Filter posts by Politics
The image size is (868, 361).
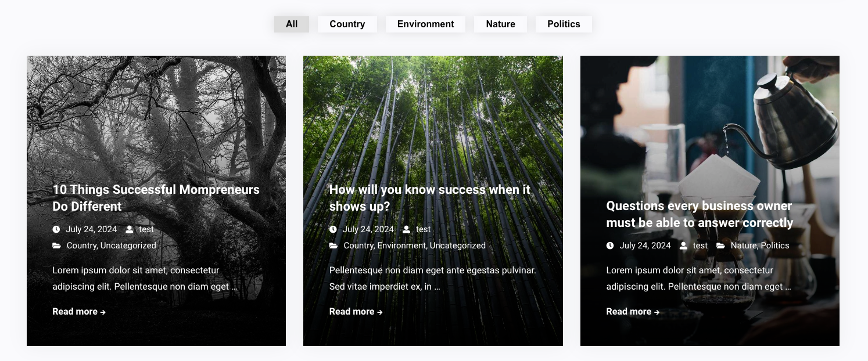tap(564, 24)
